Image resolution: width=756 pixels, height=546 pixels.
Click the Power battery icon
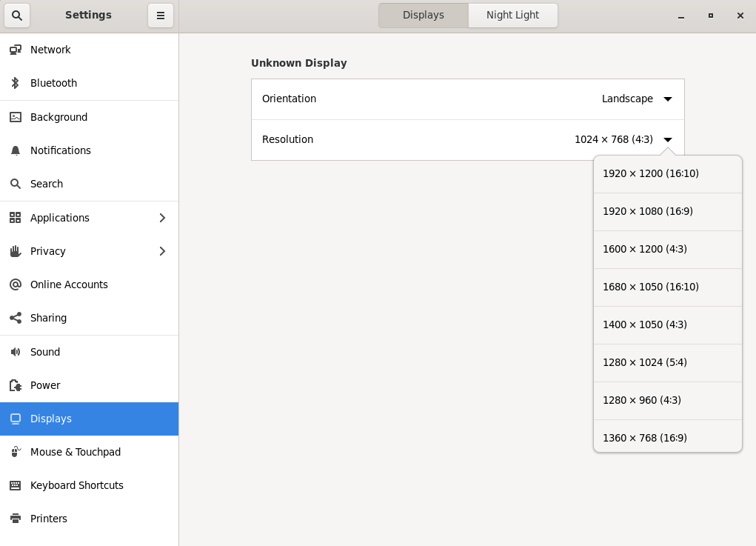tap(15, 385)
